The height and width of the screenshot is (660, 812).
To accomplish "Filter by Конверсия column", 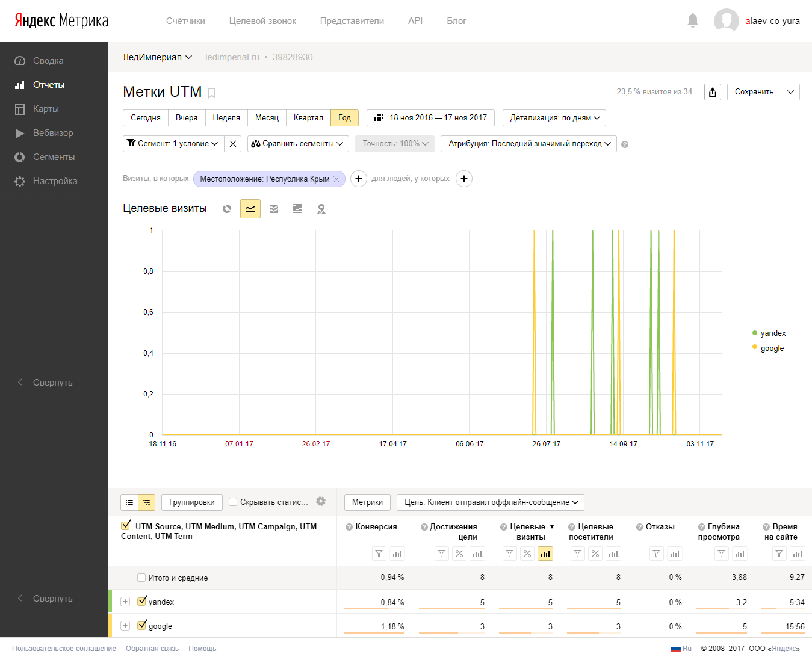I will [379, 554].
